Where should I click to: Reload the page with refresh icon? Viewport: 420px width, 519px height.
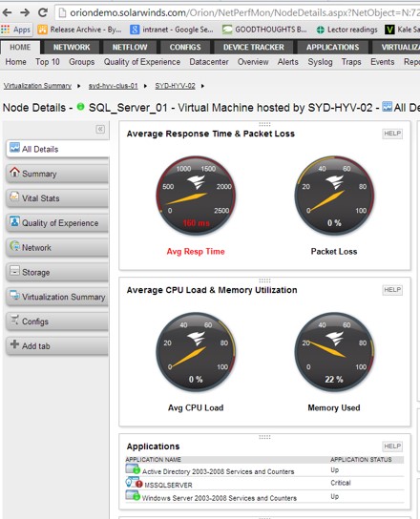(x=43, y=13)
